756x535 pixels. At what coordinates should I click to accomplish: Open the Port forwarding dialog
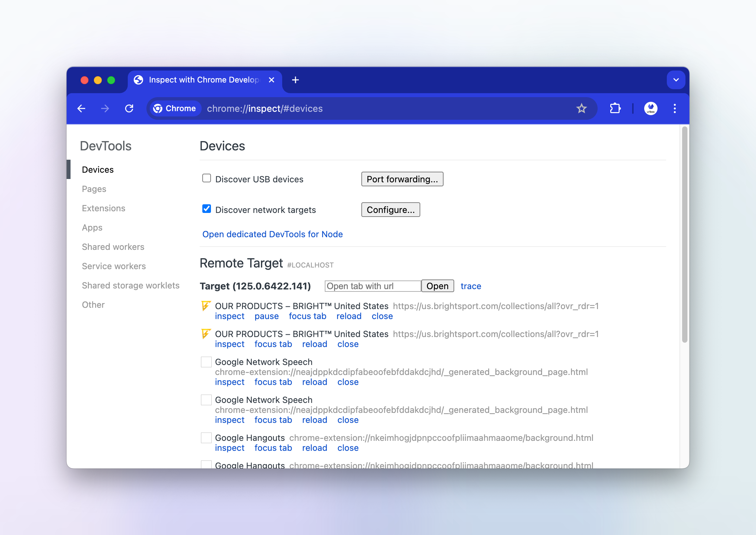(402, 179)
